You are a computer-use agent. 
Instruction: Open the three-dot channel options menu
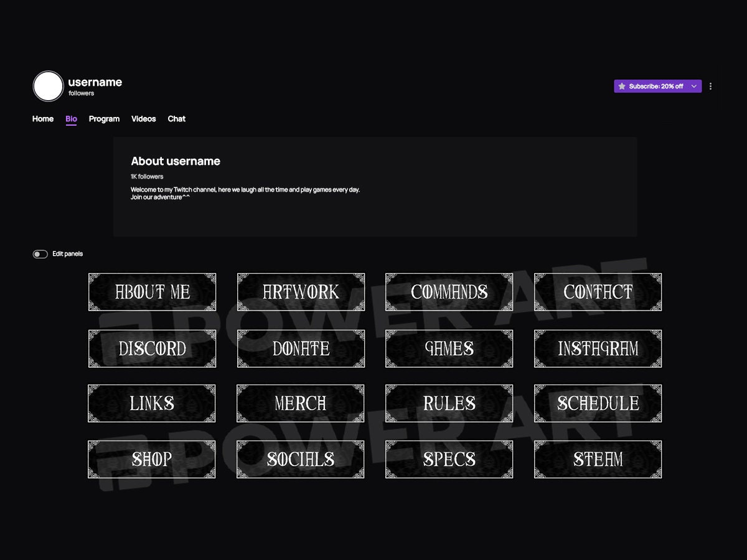[x=710, y=86]
